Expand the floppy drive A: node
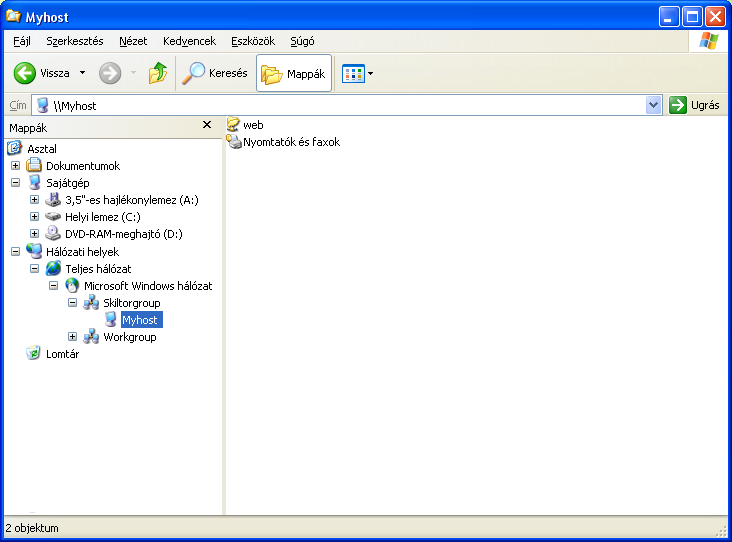Screen dimensions: 732x542 (x=35, y=200)
